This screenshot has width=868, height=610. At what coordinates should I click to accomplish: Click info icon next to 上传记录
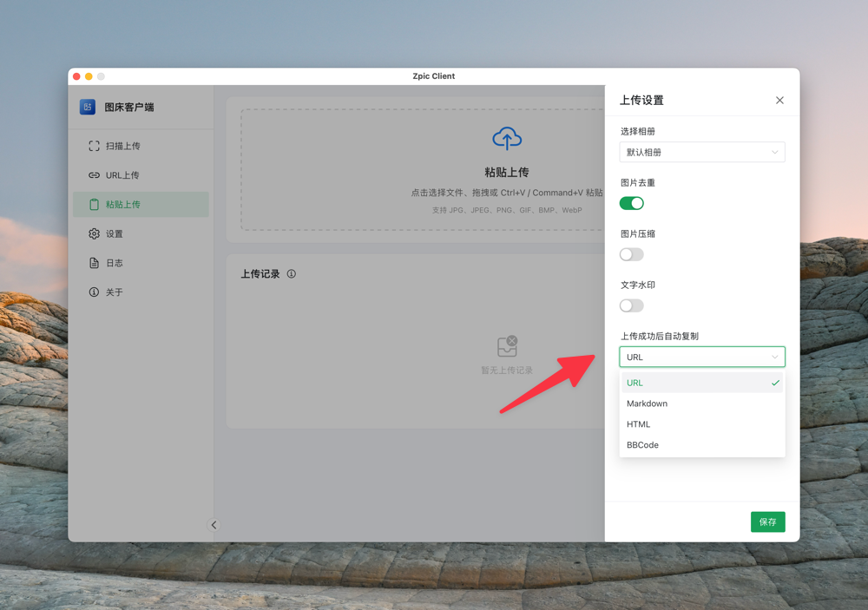(x=292, y=274)
